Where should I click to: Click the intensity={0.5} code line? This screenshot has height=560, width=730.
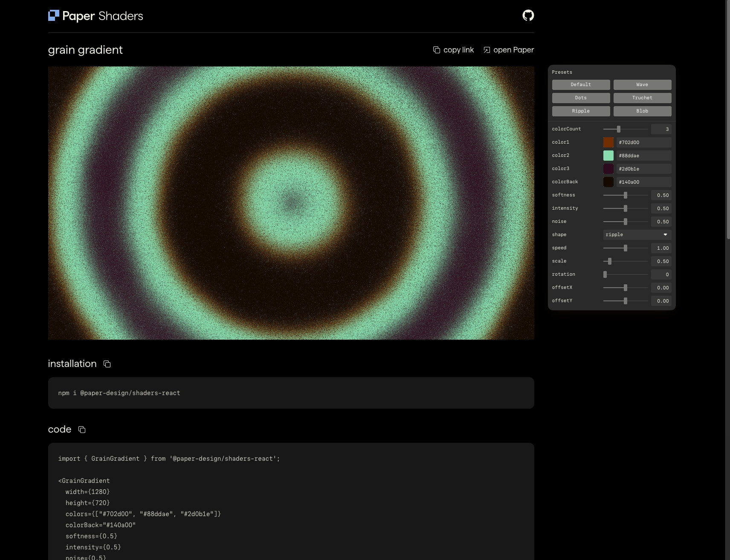point(93,547)
